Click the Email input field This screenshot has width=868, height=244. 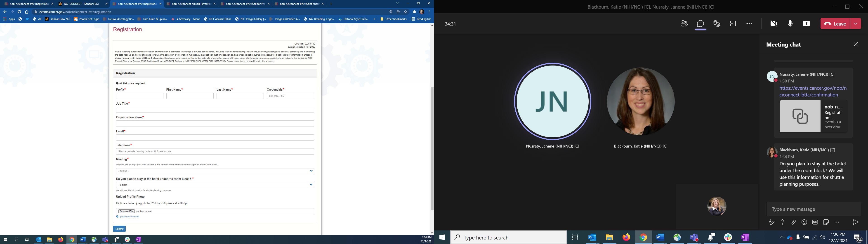click(215, 138)
